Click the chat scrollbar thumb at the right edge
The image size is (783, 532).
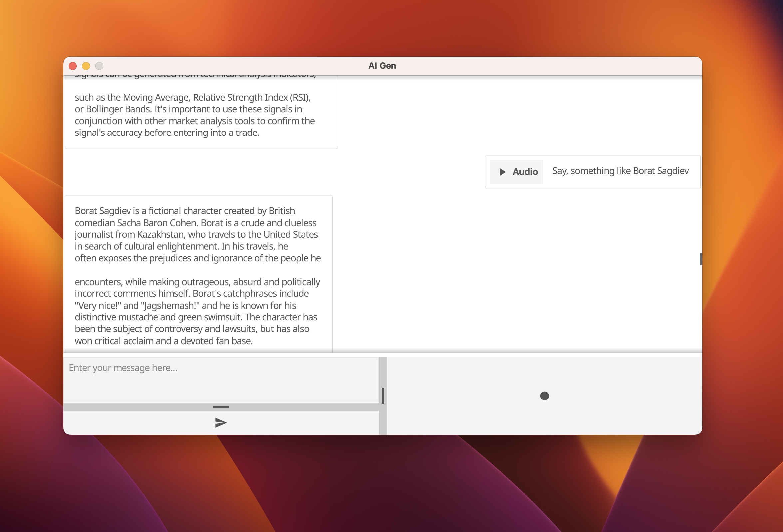(701, 259)
